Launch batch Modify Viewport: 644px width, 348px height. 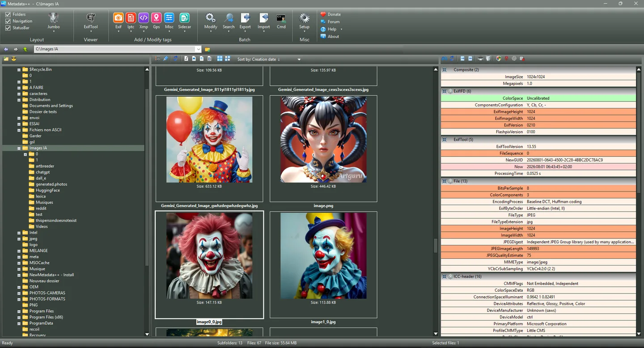coord(211,21)
